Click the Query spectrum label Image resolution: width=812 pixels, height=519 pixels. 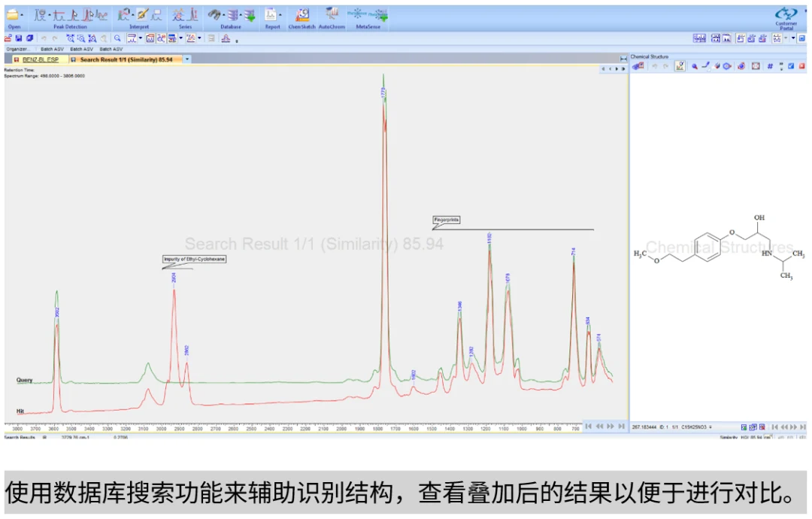[24, 380]
